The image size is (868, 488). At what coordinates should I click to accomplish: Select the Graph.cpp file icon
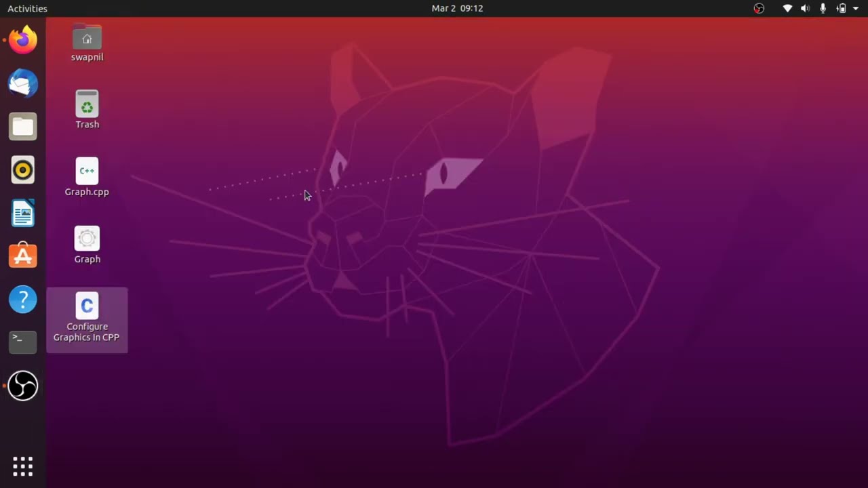click(87, 171)
